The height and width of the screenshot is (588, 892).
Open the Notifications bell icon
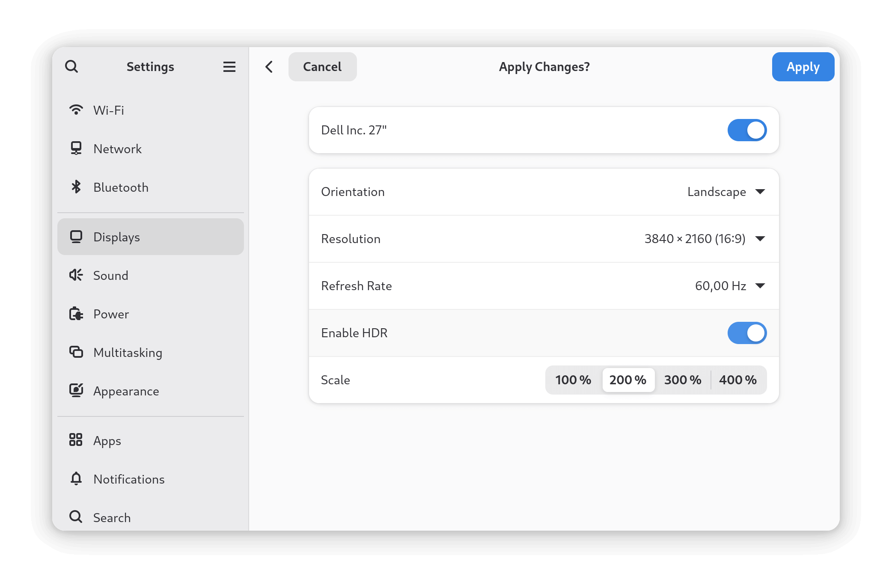point(76,479)
